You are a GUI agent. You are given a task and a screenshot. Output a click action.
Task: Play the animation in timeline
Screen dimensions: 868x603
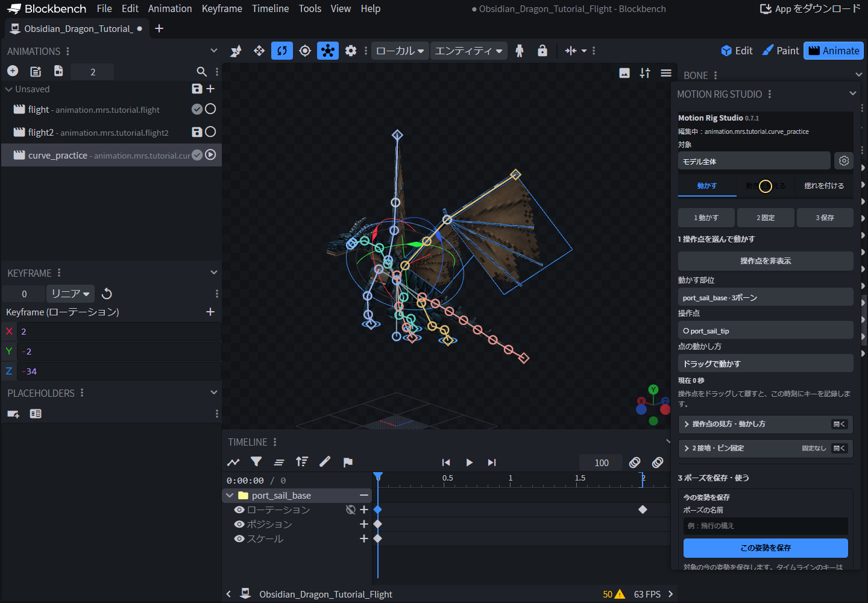[469, 463]
